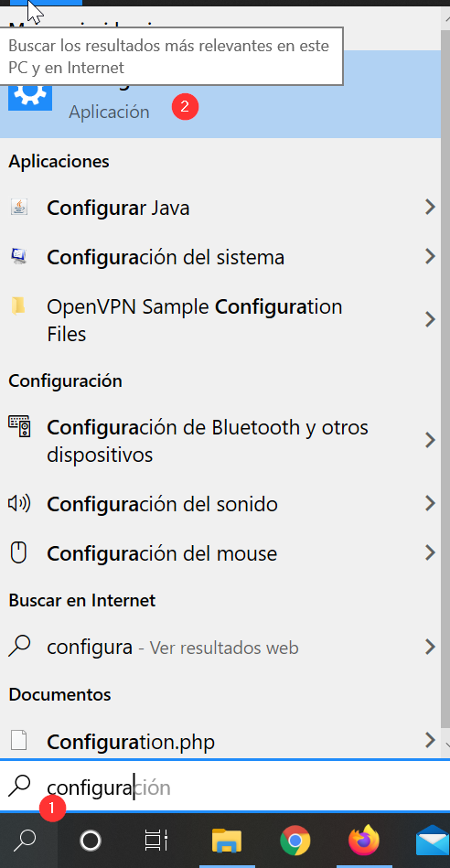Expand arrow for Configuración del sonido
Screen dimensions: 450x868
point(430,503)
